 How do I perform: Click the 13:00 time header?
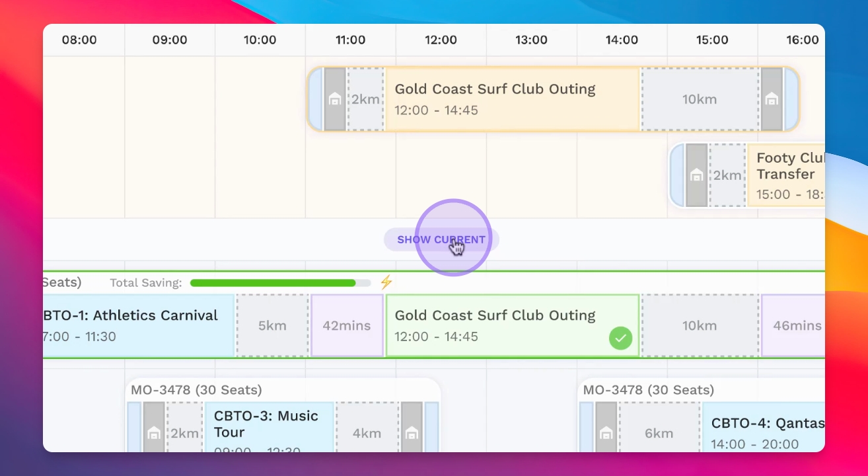(x=531, y=40)
